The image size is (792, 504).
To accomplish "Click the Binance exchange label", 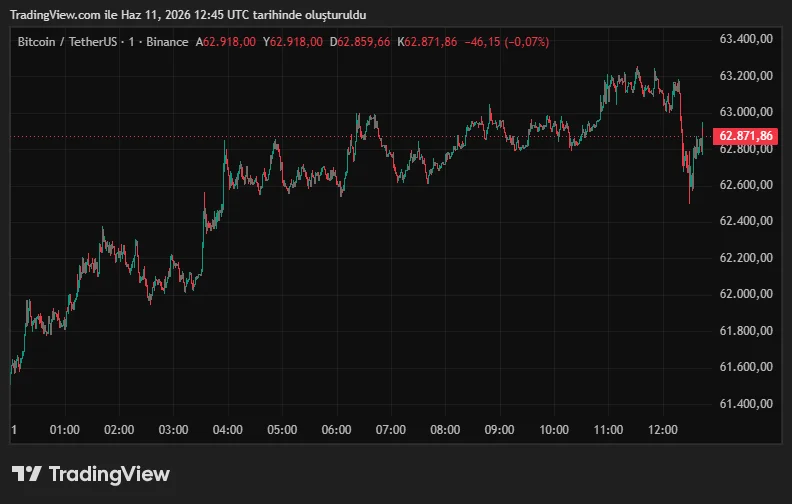I will click(167, 42).
